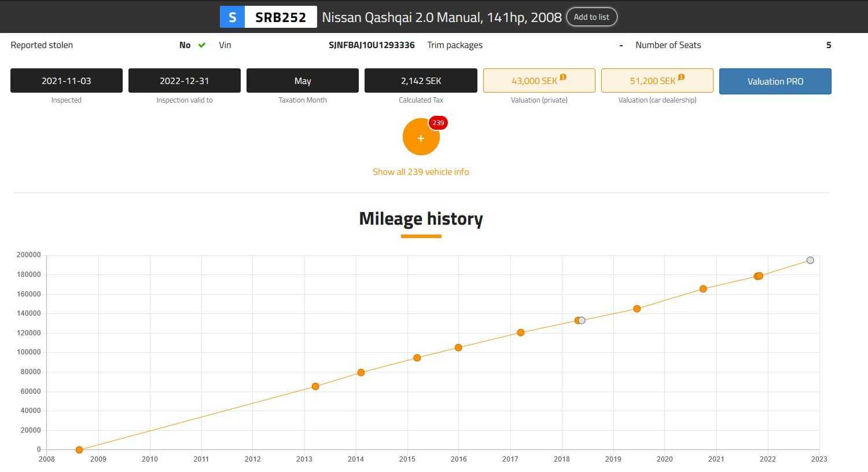Click the 2021-11-03 Inspected date box
Image resolution: width=868 pixels, height=472 pixels.
[x=67, y=81]
